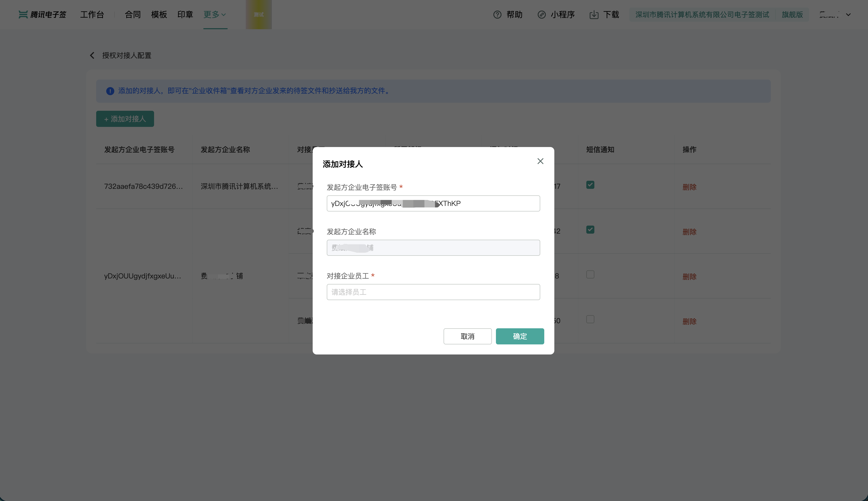868x501 pixels.
Task: Uncheck SMS notification for 732aaefa78c439d726 row
Action: pos(590,185)
